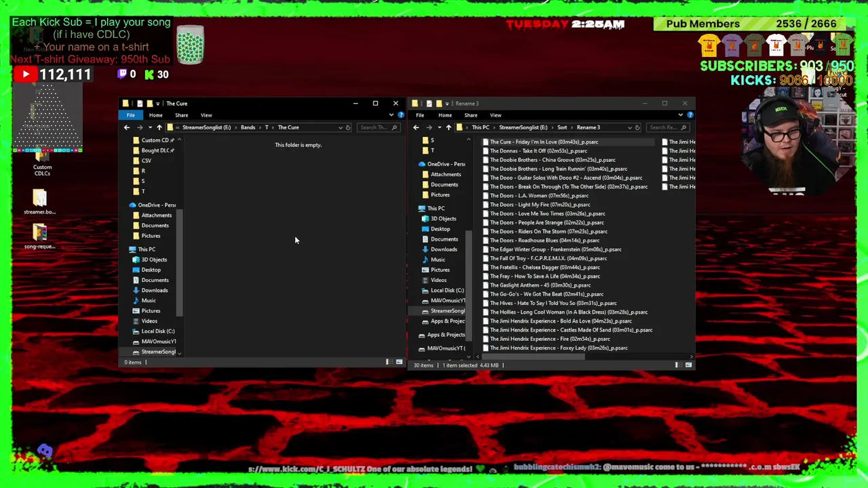Open quick access toolbar dropdown in Rename 3 title bar
The width and height of the screenshot is (868, 488).
point(447,104)
